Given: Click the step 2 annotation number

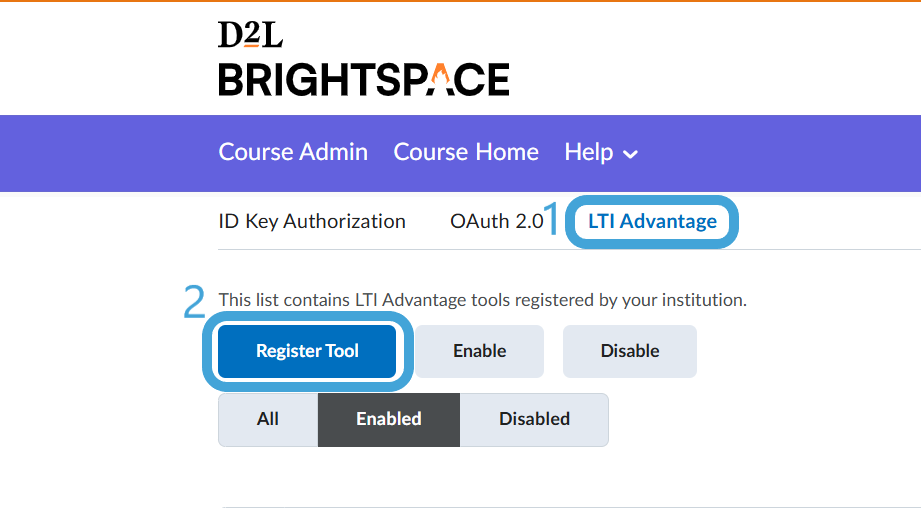Looking at the screenshot, I should tap(194, 302).
